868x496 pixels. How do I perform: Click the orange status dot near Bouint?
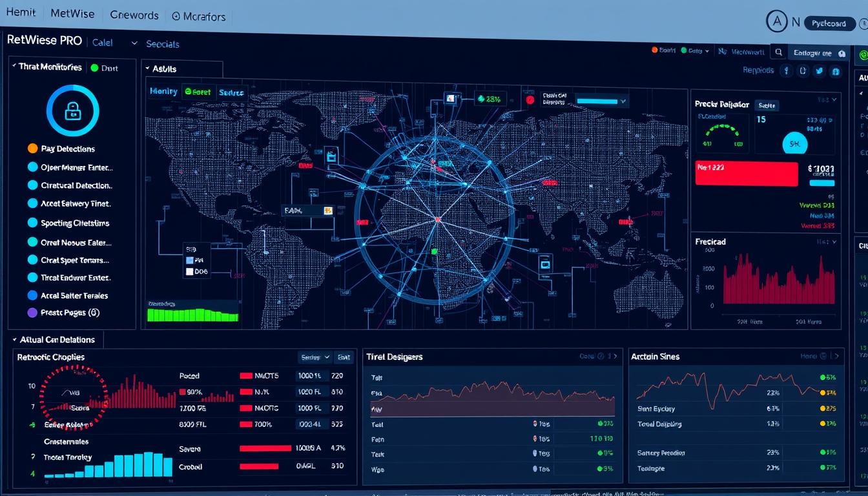pos(654,50)
